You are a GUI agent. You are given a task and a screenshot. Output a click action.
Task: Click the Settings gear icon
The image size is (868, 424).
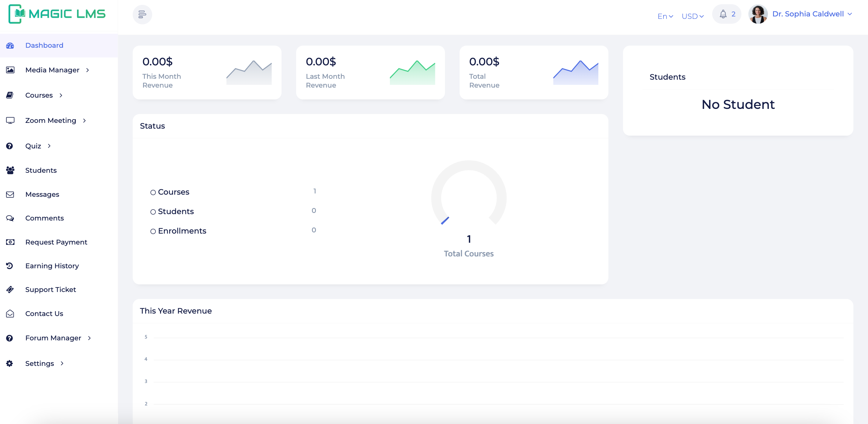point(9,363)
